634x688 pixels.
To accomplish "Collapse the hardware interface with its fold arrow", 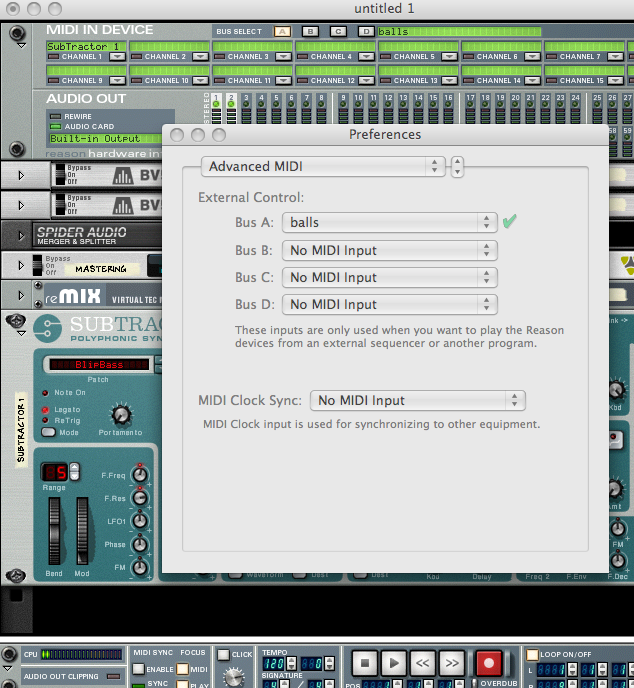I will [x=21, y=46].
